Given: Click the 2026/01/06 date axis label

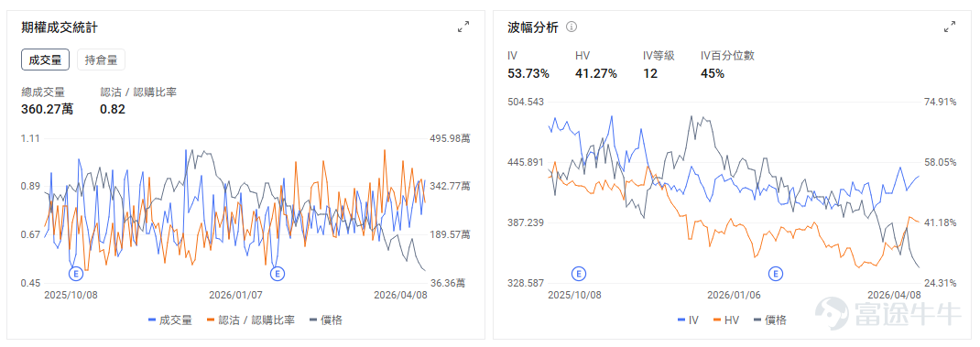Looking at the screenshot, I should click(735, 295).
